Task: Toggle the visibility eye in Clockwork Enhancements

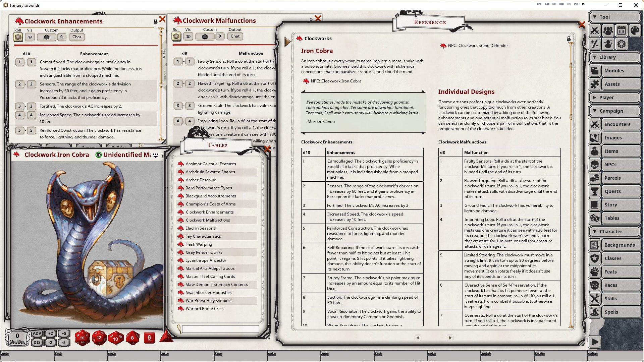Action: pyautogui.click(x=30, y=37)
